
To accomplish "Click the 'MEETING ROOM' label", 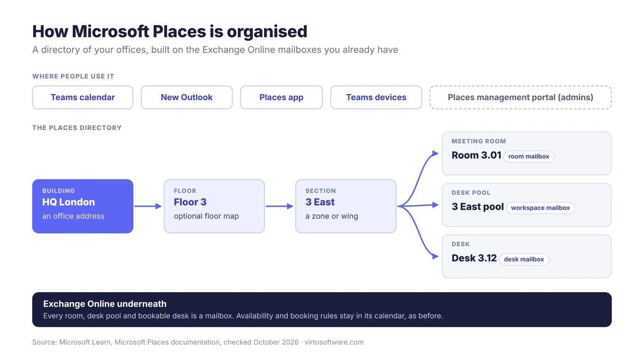I will 478,141.
